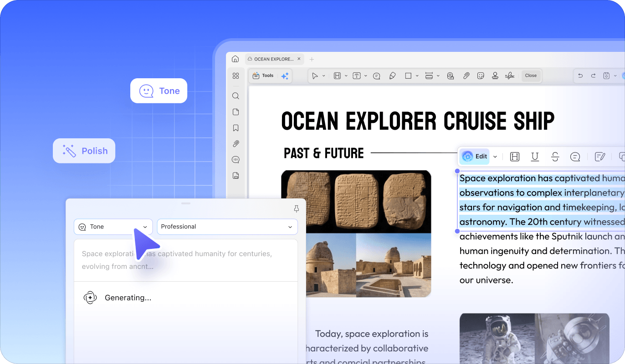This screenshot has width=625, height=364.
Task: Open the comments panel in left sidebar
Action: 236,160
